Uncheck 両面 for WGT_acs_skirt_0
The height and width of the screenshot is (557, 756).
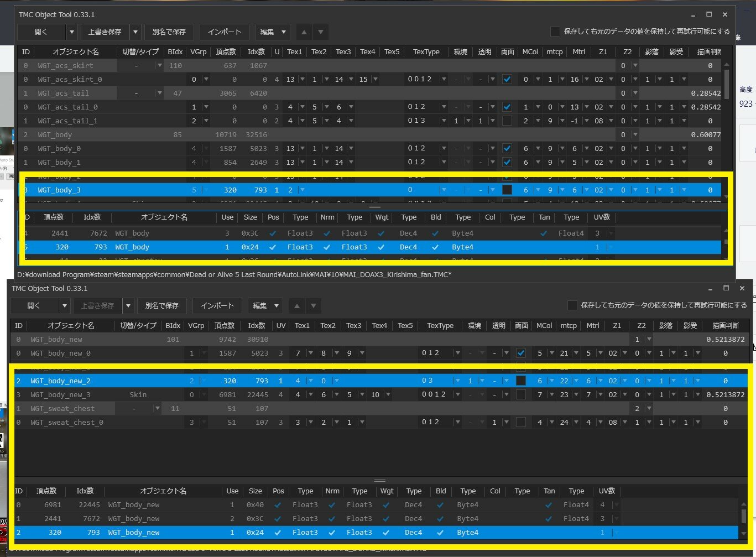[507, 80]
